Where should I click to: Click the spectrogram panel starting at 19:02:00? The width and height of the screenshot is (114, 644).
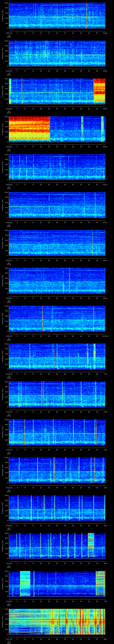point(57,432)
